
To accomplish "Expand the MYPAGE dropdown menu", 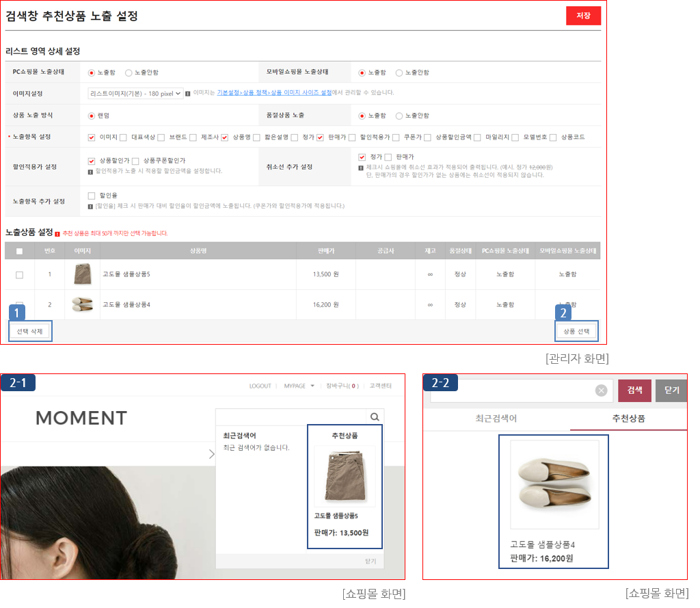I will (x=299, y=386).
